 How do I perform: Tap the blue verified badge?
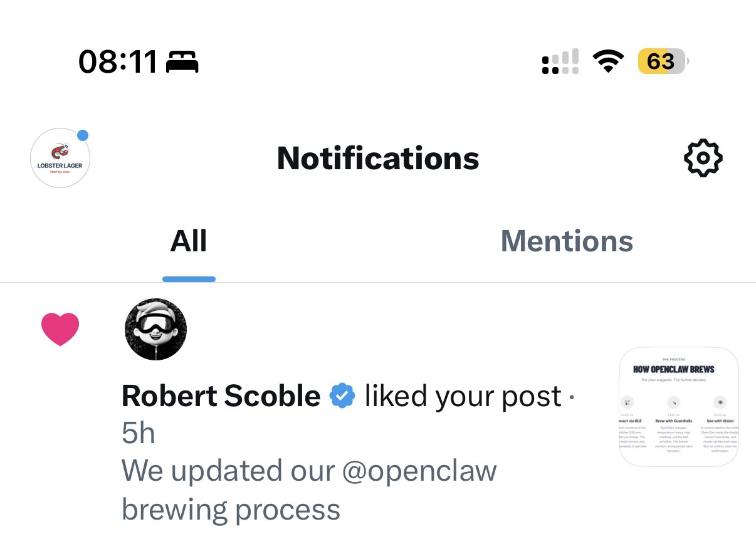pyautogui.click(x=342, y=396)
